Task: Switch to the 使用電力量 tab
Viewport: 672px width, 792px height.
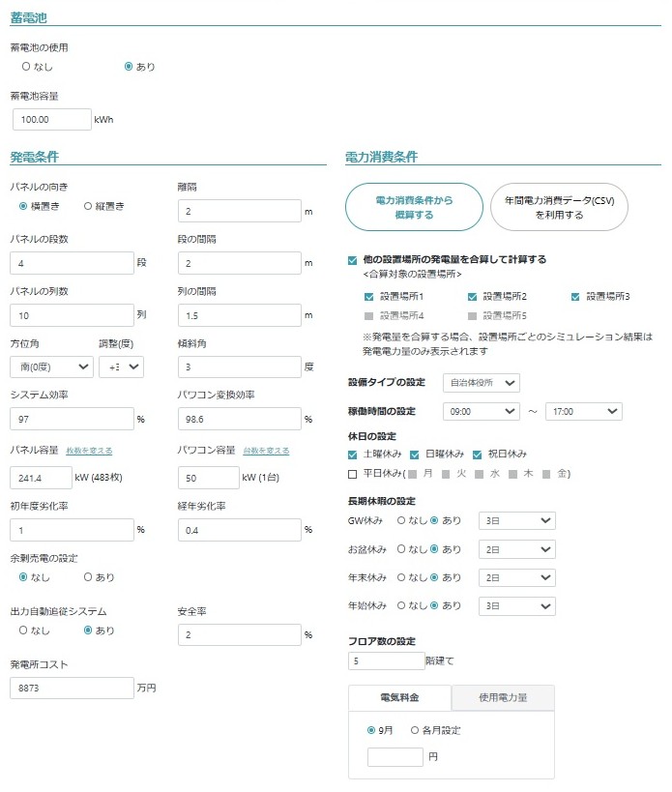Action: pyautogui.click(x=503, y=697)
